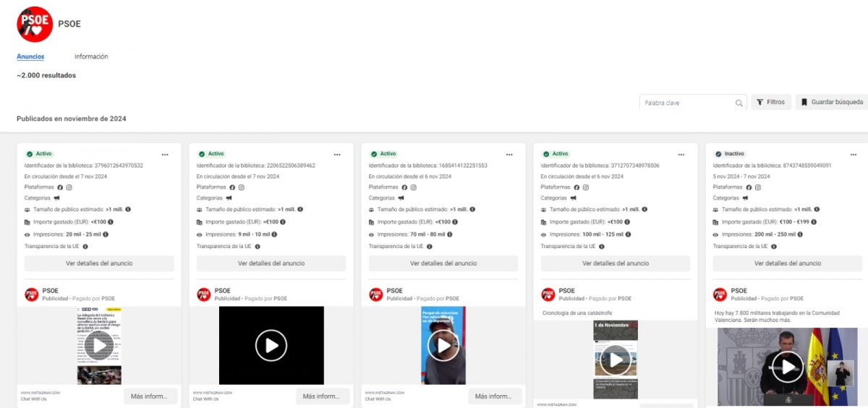Click info icon beside Importe gastado €100 - €199
The width and height of the screenshot is (868, 408).
[814, 222]
